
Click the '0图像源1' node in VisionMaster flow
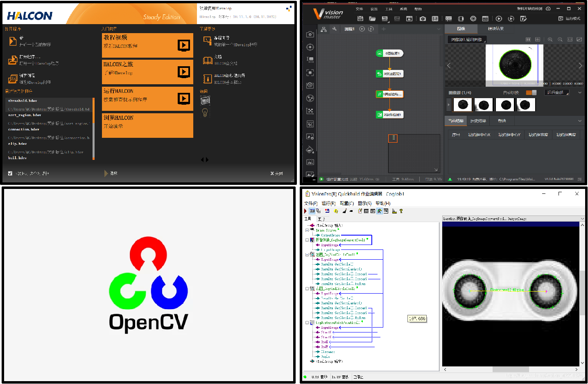point(389,53)
